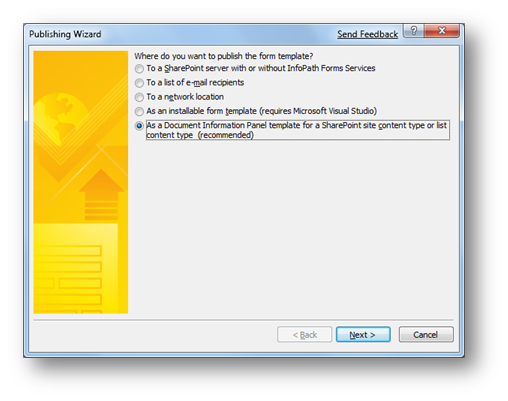Select the SharePoint server radio button
The width and height of the screenshot is (508, 401).
click(139, 69)
